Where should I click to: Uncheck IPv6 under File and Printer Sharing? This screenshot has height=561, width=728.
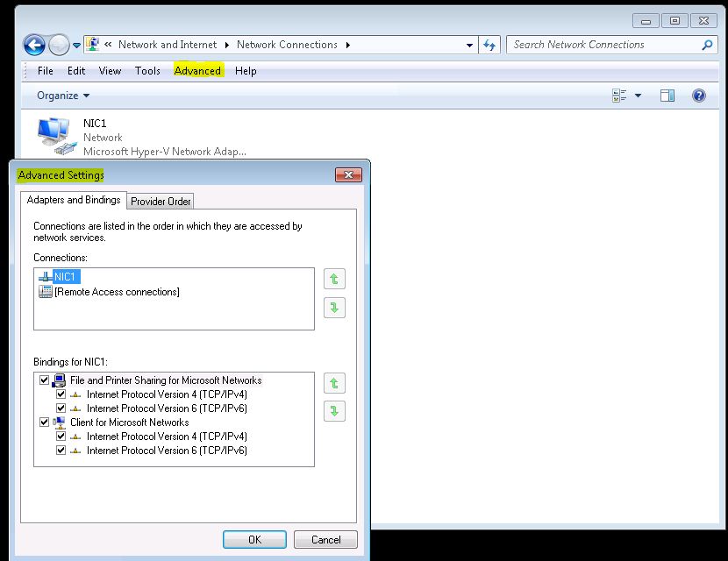click(x=61, y=408)
